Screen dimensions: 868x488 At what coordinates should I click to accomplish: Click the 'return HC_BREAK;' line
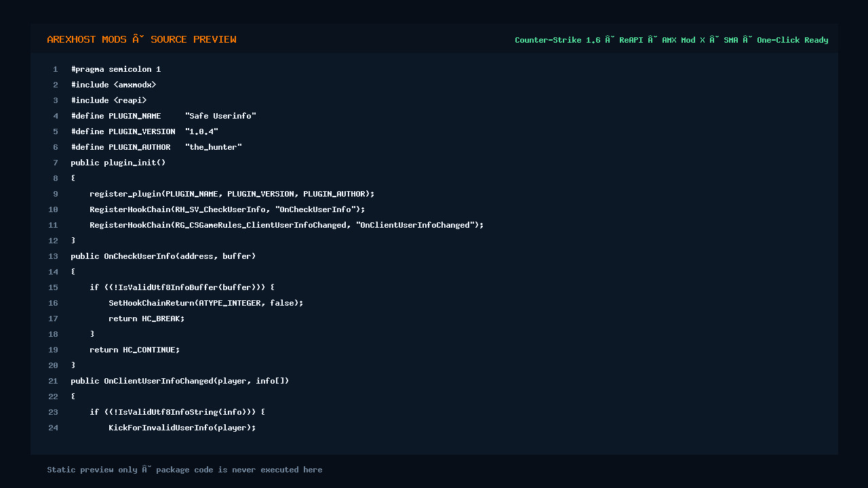pyautogui.click(x=146, y=319)
